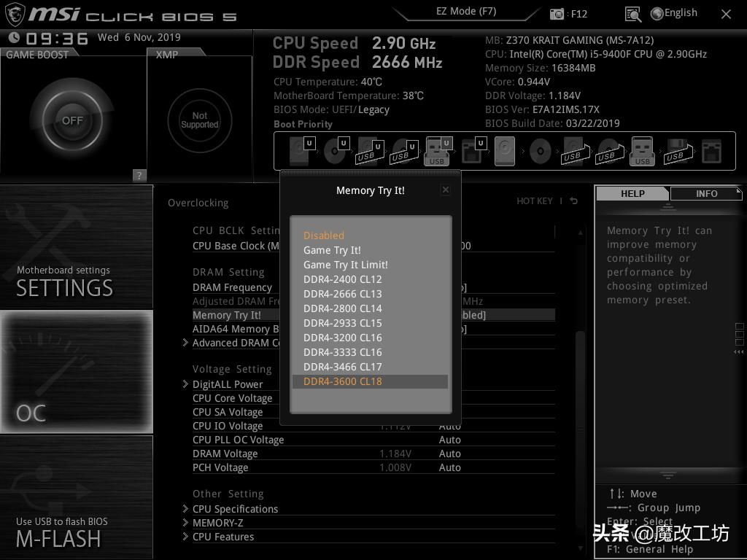Viewport: 747px width, 560px height.
Task: Switch to the INFO tab
Action: (706, 193)
